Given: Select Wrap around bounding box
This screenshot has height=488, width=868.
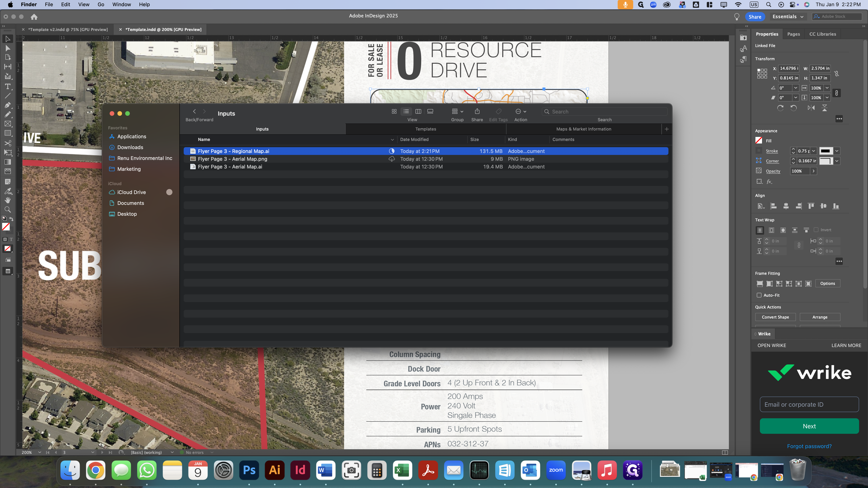Looking at the screenshot, I should 772,230.
